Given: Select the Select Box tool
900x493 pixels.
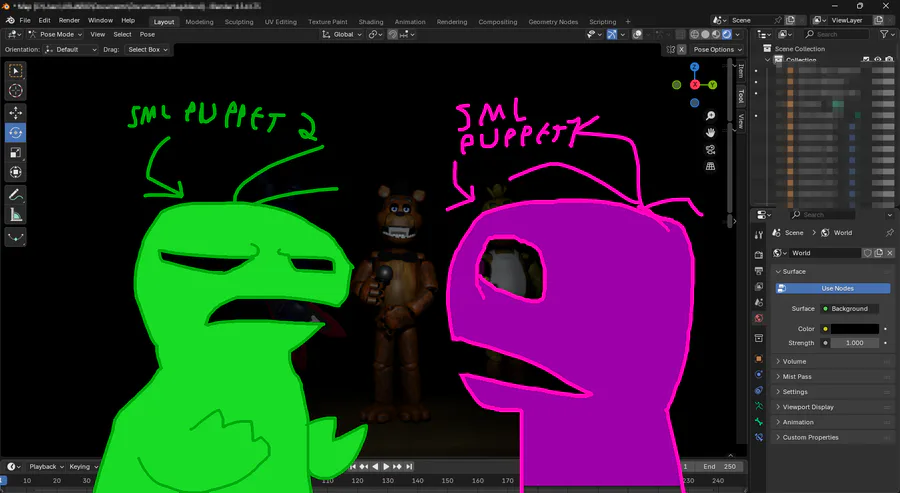Looking at the screenshot, I should 15,71.
